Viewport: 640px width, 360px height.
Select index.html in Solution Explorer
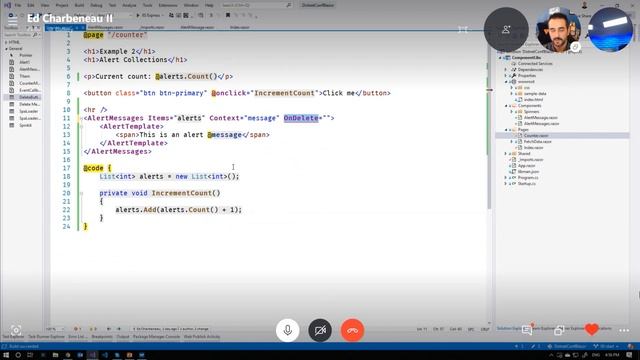pos(533,100)
